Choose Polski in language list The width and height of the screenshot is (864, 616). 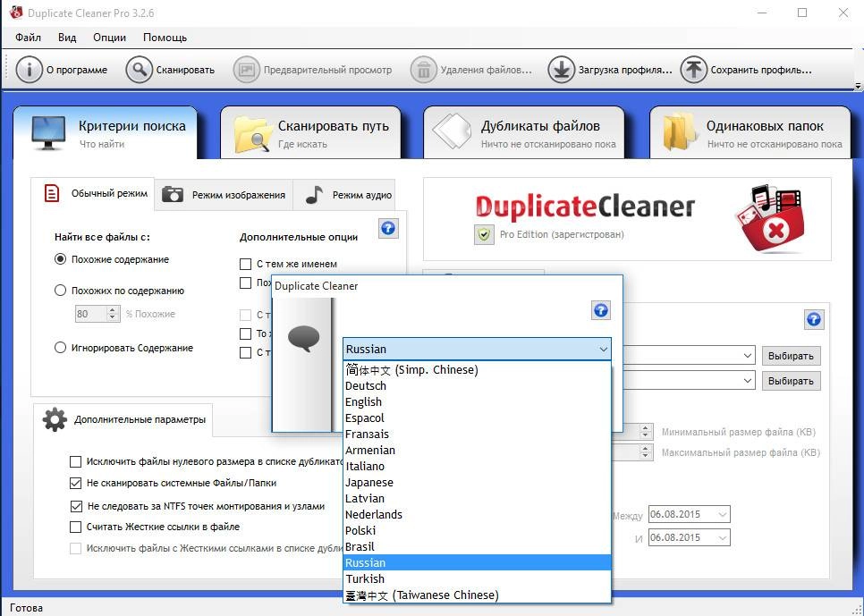477,530
